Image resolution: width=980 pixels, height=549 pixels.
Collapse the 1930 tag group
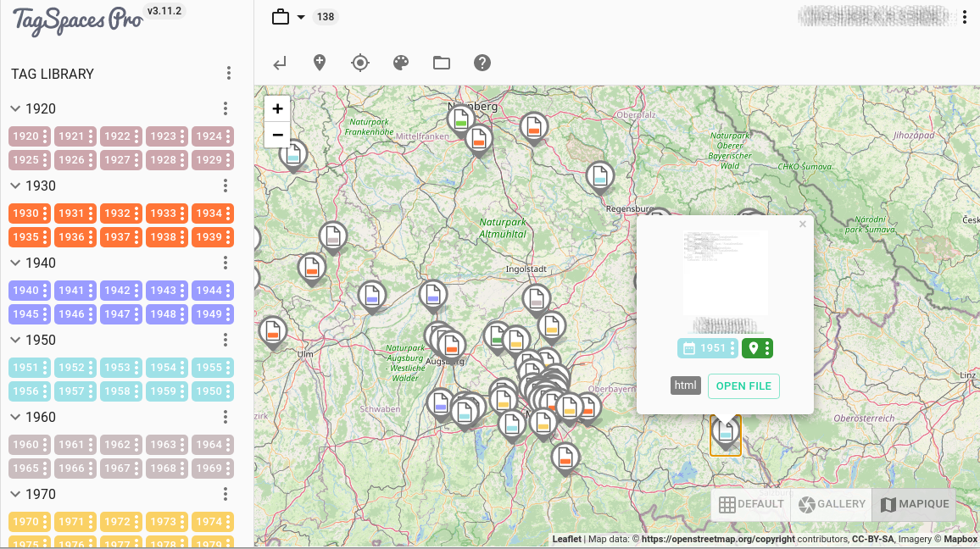[x=14, y=186]
